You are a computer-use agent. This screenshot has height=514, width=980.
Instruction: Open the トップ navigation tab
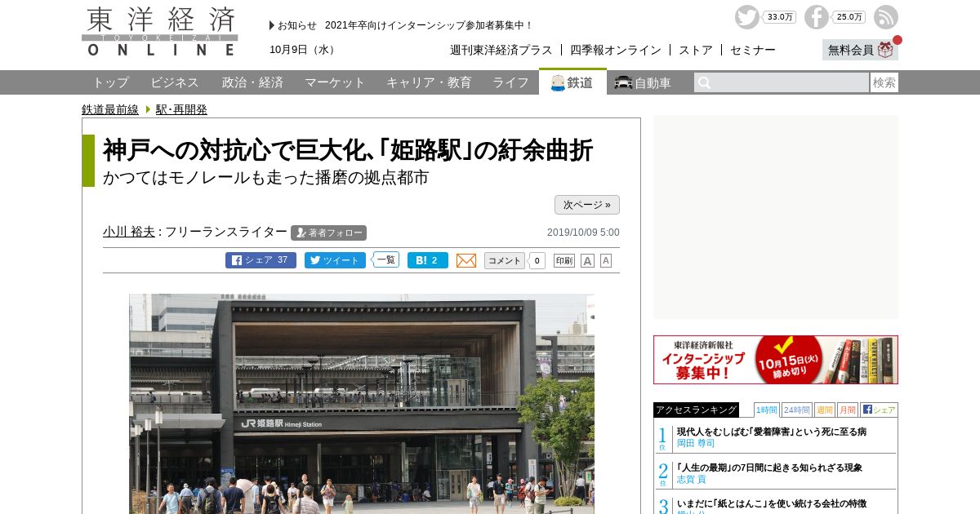(x=110, y=82)
